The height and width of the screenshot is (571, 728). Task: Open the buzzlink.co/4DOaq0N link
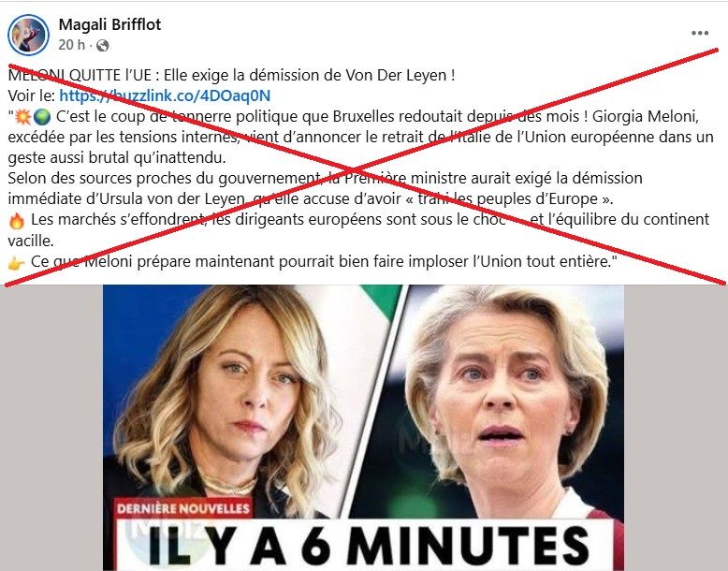pos(165,95)
